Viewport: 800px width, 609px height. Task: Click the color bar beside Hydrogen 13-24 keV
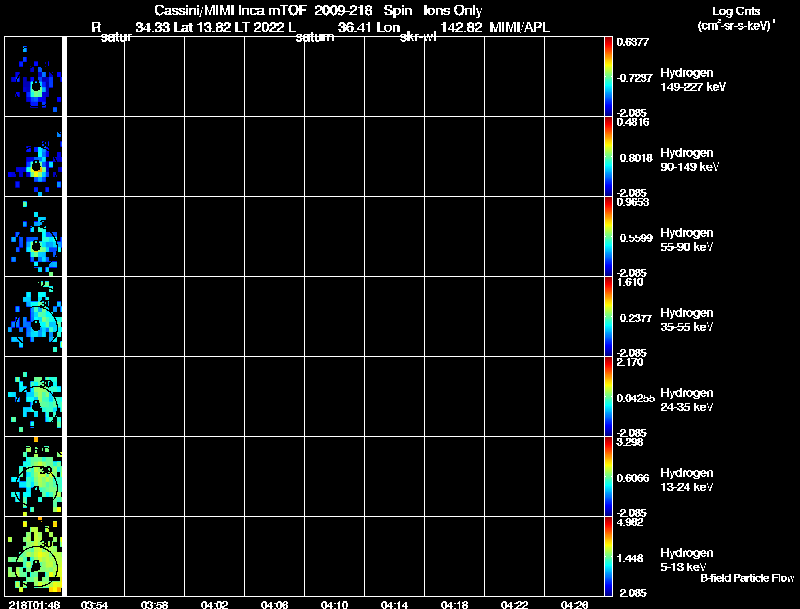coord(608,476)
